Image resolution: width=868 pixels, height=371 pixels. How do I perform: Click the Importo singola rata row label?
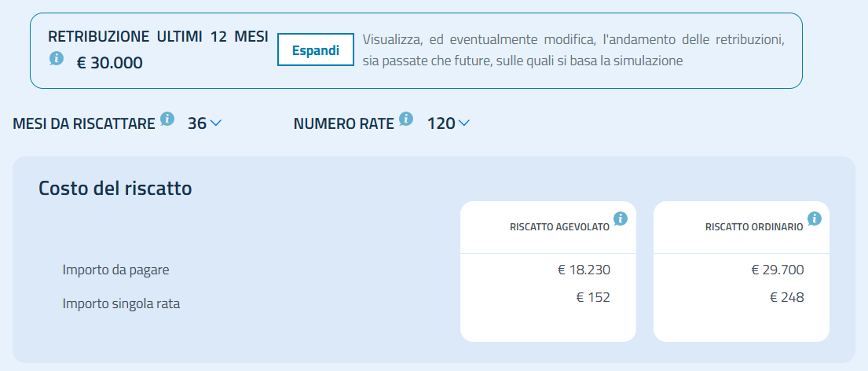click(x=122, y=303)
